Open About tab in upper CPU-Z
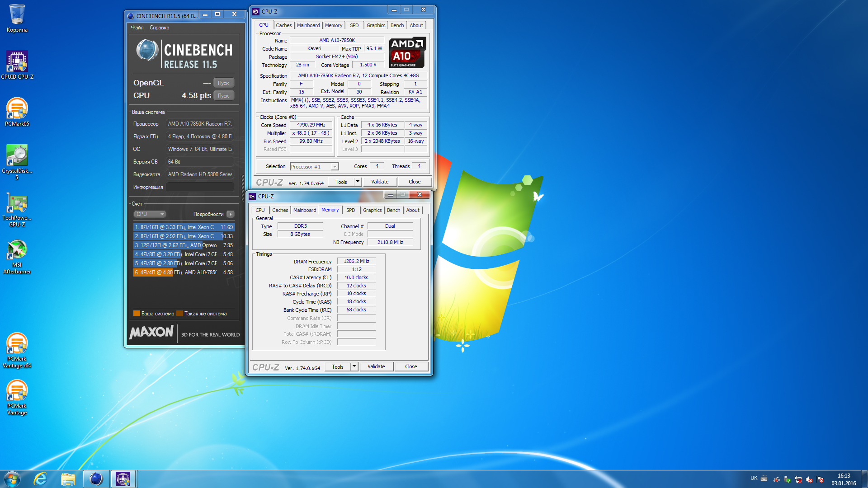Image resolution: width=868 pixels, height=488 pixels. (x=416, y=25)
